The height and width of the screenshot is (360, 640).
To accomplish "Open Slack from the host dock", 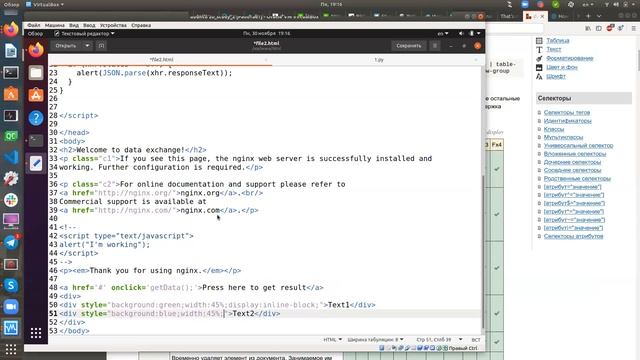I will [x=11, y=200].
